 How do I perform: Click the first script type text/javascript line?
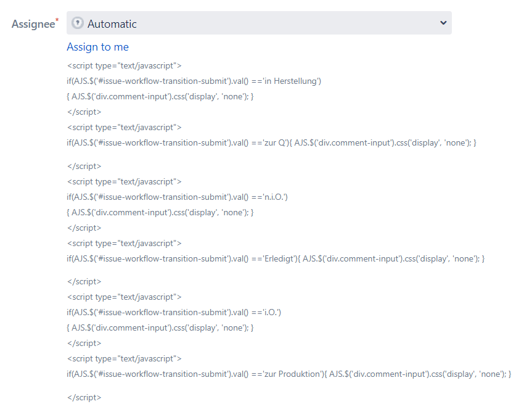(124, 66)
